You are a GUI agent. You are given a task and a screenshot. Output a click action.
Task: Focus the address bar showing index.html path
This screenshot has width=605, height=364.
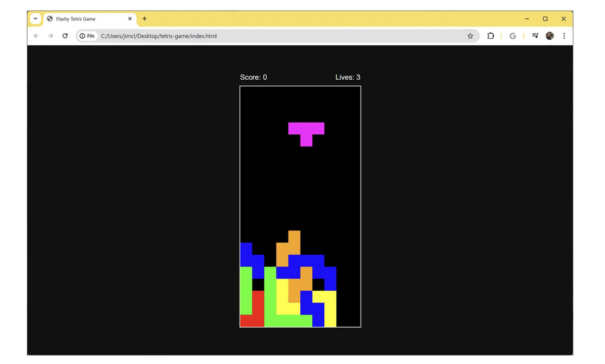[x=272, y=36]
